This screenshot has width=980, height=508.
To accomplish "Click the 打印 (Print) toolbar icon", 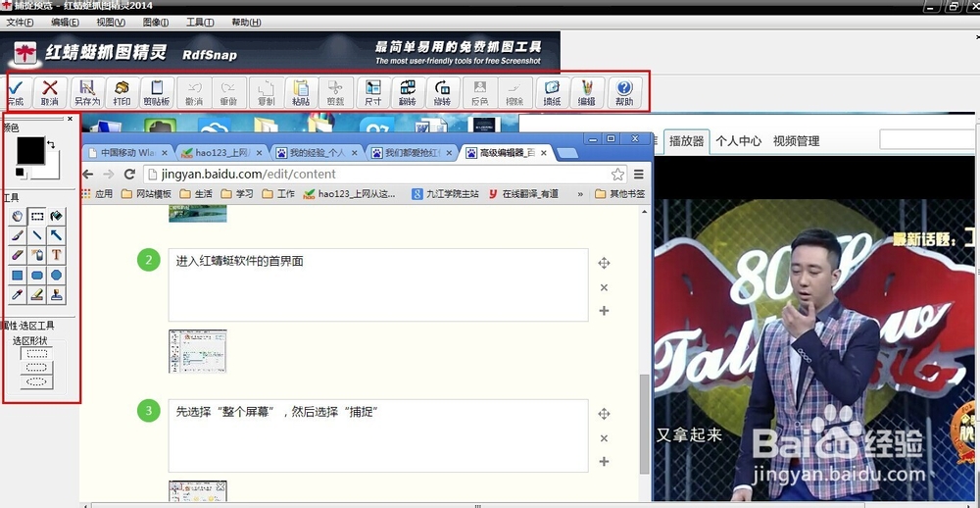I will tap(122, 92).
